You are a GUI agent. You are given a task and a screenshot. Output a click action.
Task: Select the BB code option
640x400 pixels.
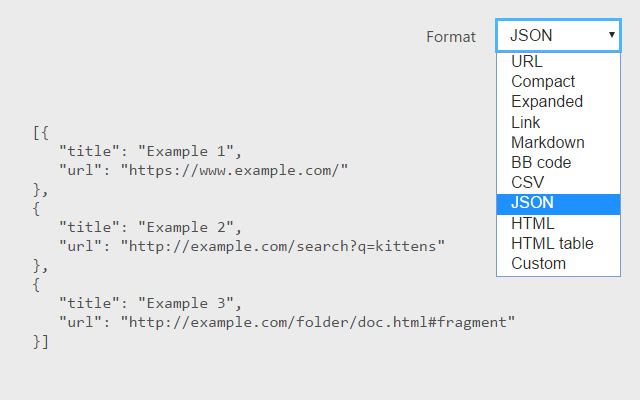(541, 162)
